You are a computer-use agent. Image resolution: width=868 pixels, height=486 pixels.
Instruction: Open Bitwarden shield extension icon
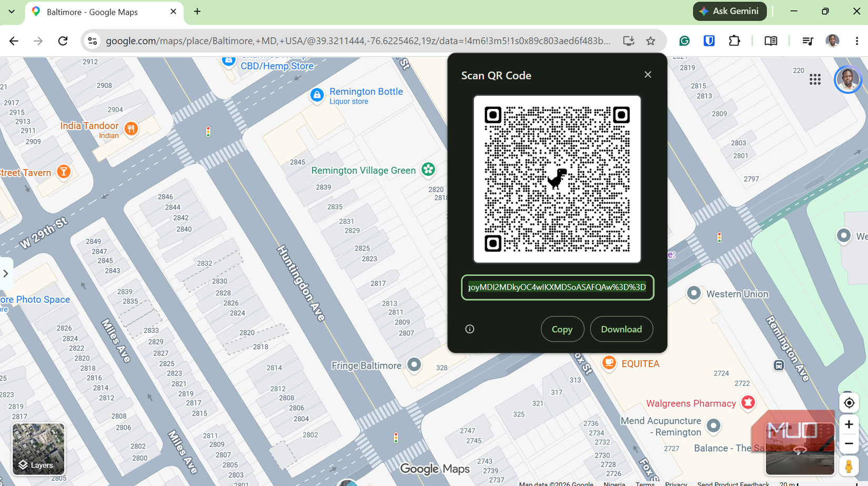pyautogui.click(x=709, y=41)
